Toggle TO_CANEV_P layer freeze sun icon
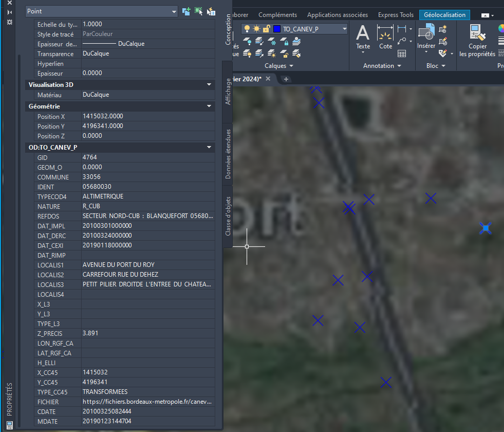 coord(256,29)
